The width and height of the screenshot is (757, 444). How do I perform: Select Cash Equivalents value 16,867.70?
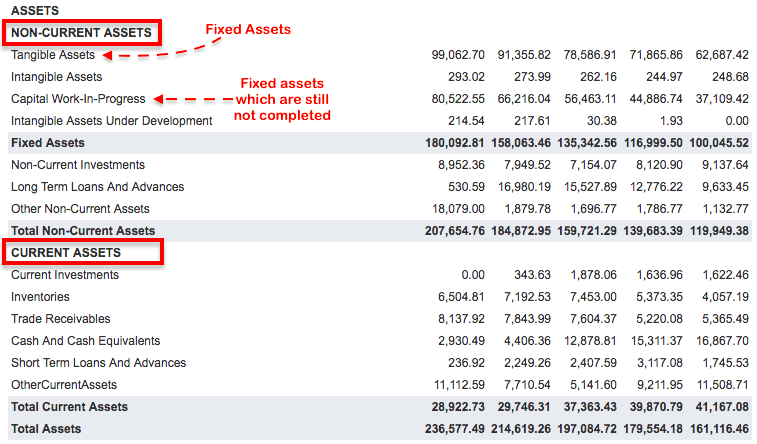(x=722, y=341)
